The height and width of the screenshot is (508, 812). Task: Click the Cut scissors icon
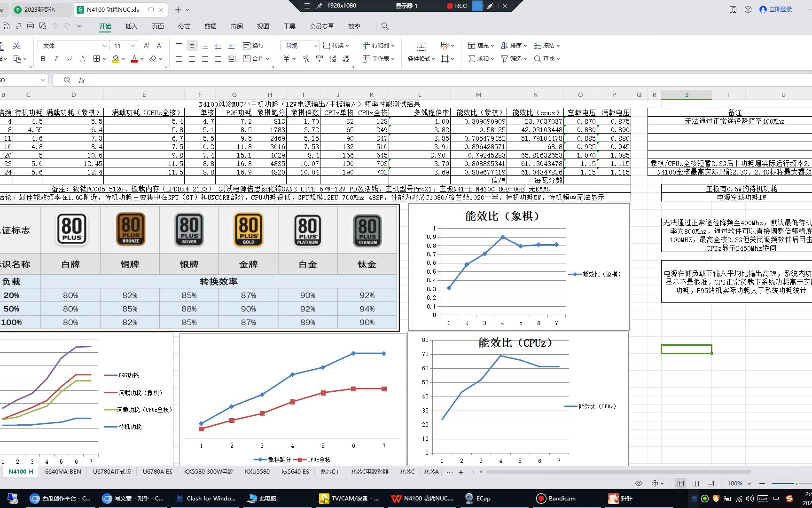click(x=16, y=46)
